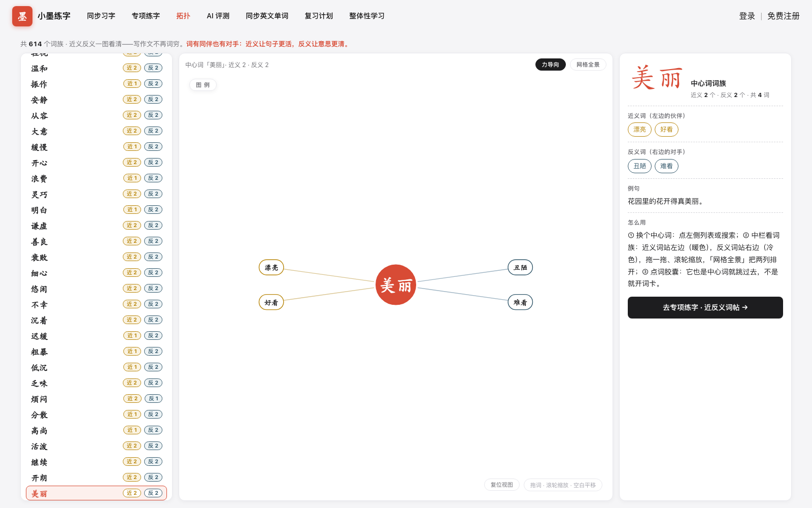Select 不幸 in the word list
This screenshot has height=508, width=812.
pos(96,304)
